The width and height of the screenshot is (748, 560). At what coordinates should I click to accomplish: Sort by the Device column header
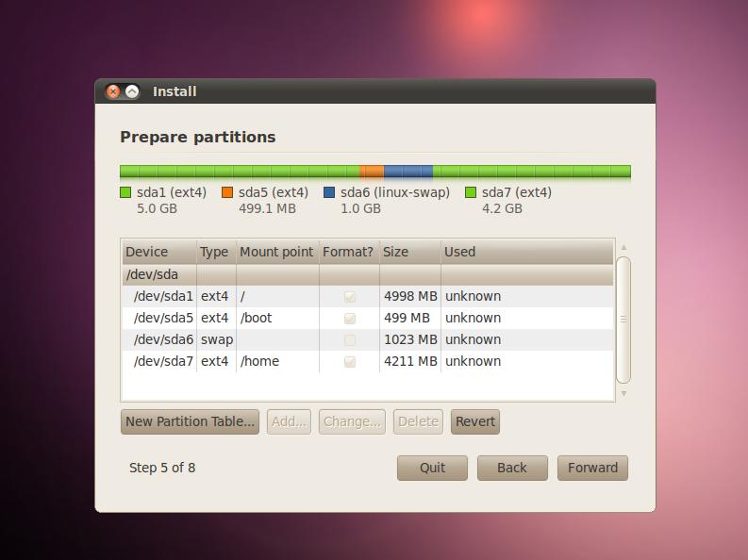[159, 252]
